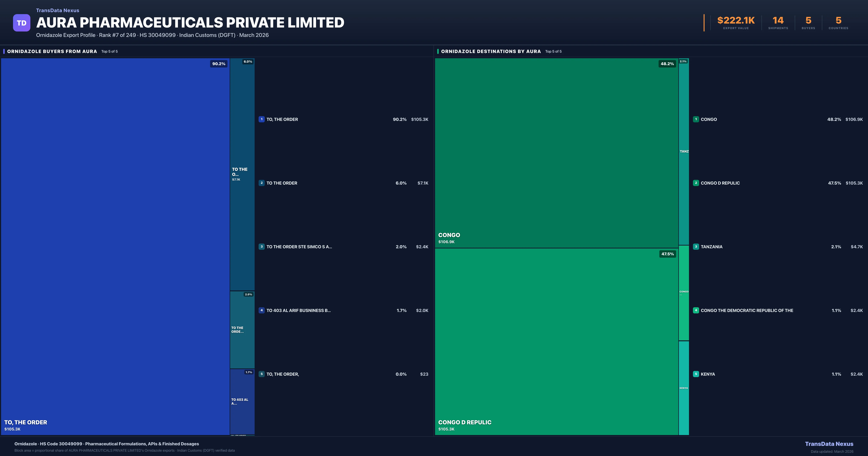This screenshot has width=868, height=456.
Task: Open the TransData Nexus header link
Action: point(58,10)
